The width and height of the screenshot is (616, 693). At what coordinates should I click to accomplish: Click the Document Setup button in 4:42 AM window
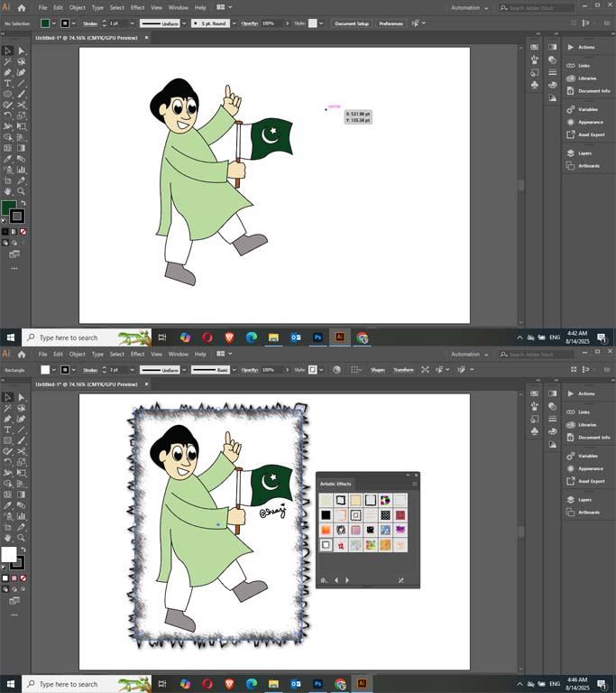tap(352, 23)
